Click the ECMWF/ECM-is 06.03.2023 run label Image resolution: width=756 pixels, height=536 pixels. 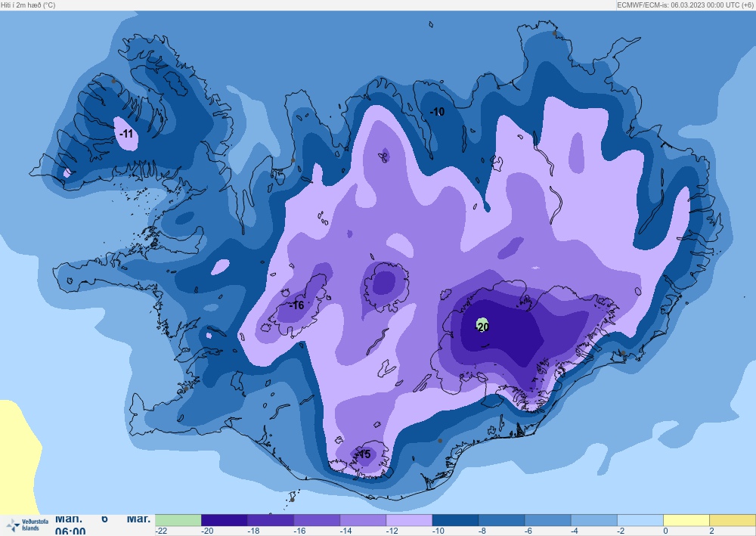click(x=685, y=5)
